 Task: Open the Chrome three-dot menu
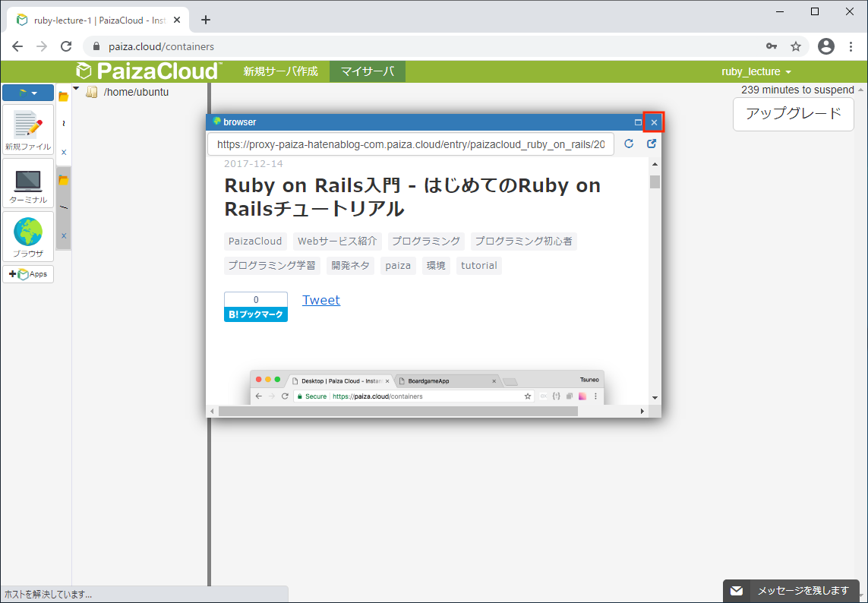pos(851,46)
